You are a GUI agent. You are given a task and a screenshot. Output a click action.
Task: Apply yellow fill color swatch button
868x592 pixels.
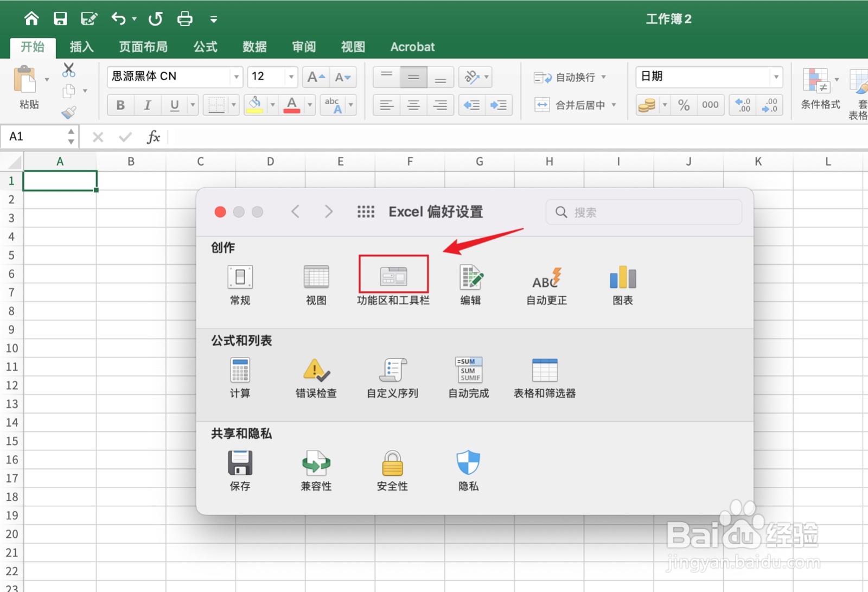click(255, 105)
